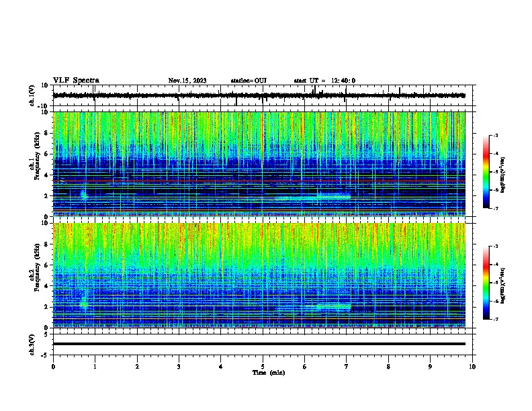Click the ch.1 colorbar log(PSD) label
532x411 pixels.
(502, 175)
